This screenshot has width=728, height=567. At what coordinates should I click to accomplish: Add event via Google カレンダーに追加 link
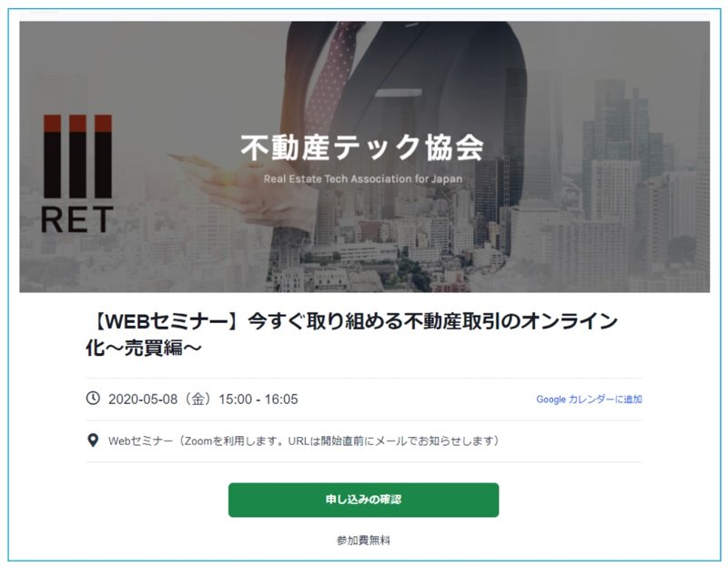(589, 399)
